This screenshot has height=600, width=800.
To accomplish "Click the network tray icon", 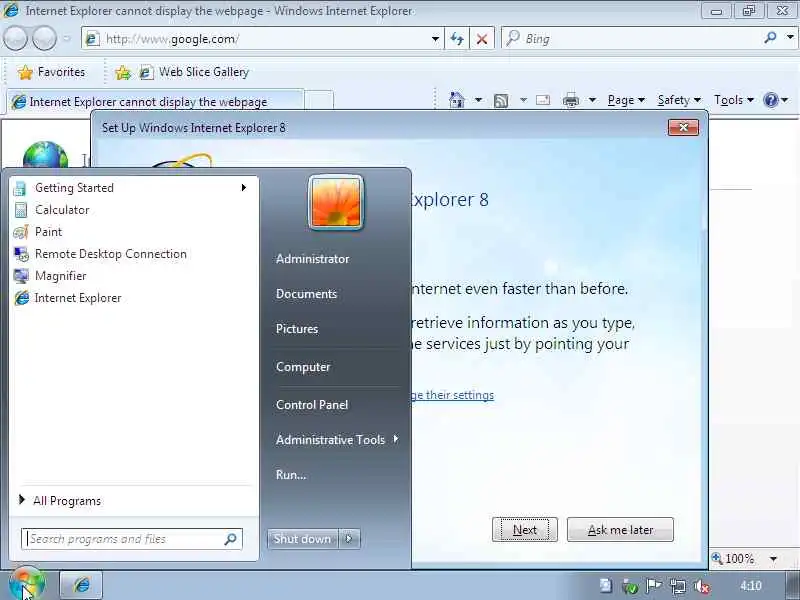I will (x=678, y=586).
